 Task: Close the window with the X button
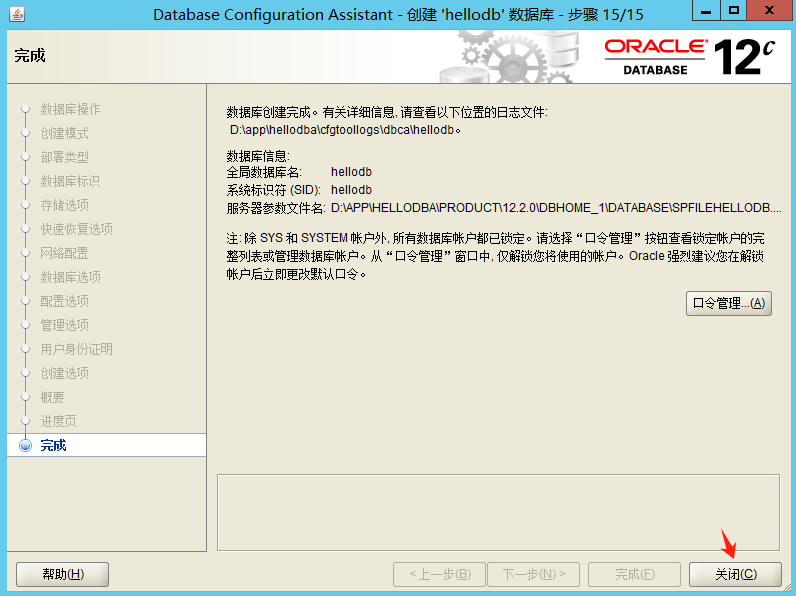pyautogui.click(x=769, y=10)
